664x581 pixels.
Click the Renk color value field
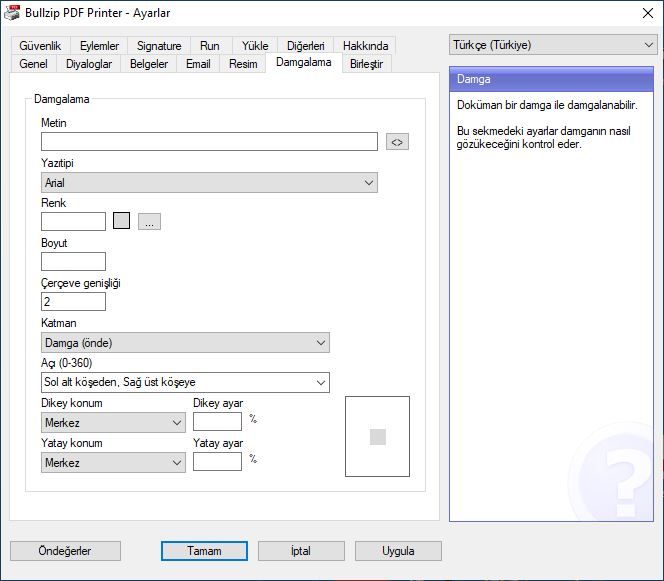coord(73,221)
